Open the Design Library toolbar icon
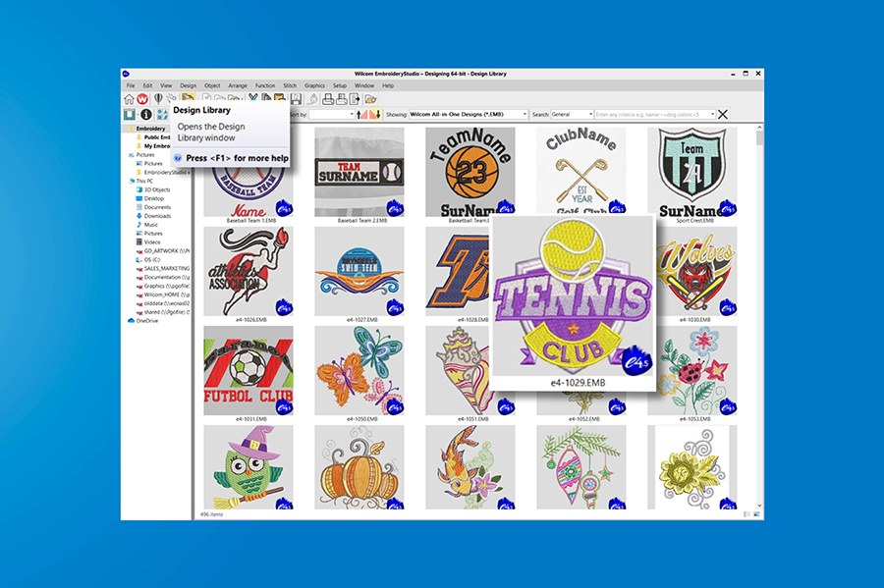 [187, 98]
